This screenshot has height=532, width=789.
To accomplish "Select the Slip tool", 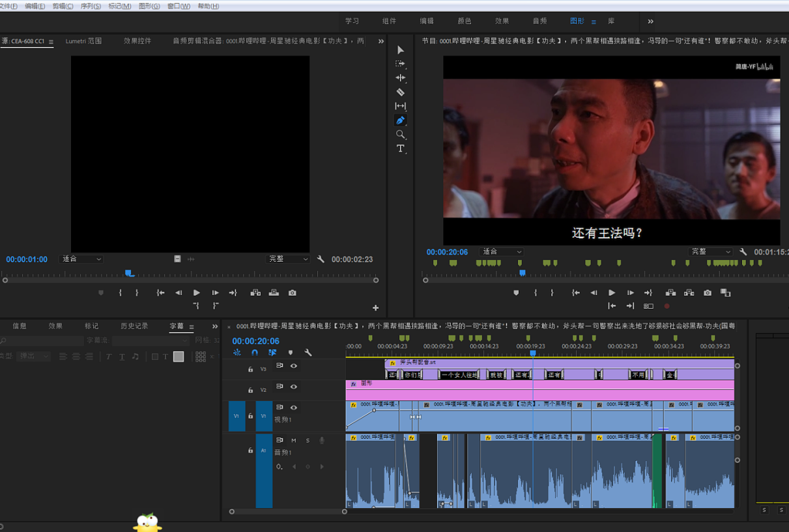I will pos(401,106).
